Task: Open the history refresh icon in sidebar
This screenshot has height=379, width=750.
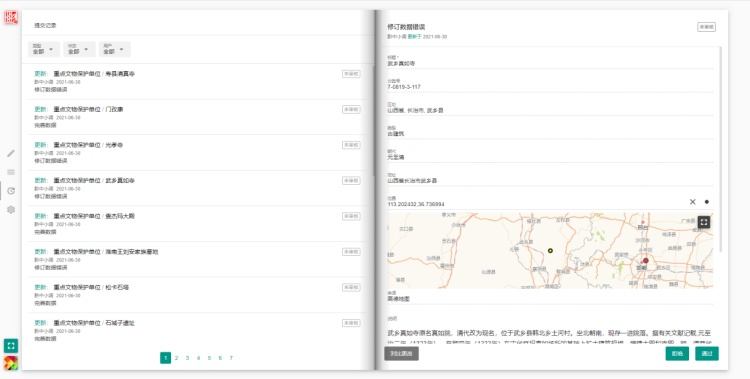Action: tap(11, 191)
